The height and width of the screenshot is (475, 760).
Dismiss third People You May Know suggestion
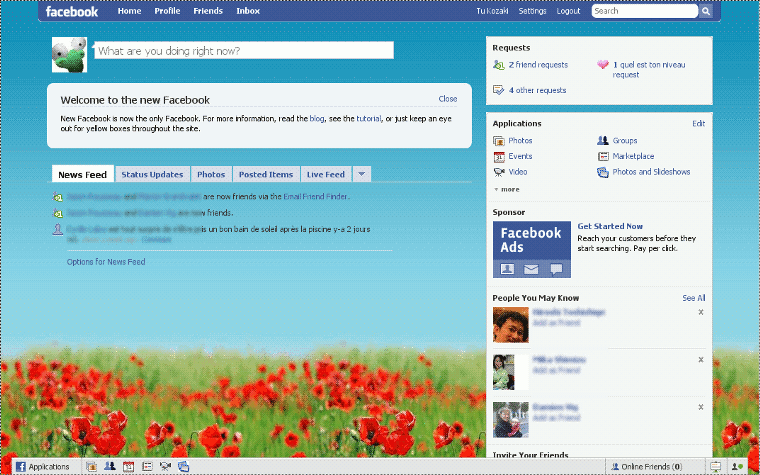tap(701, 407)
